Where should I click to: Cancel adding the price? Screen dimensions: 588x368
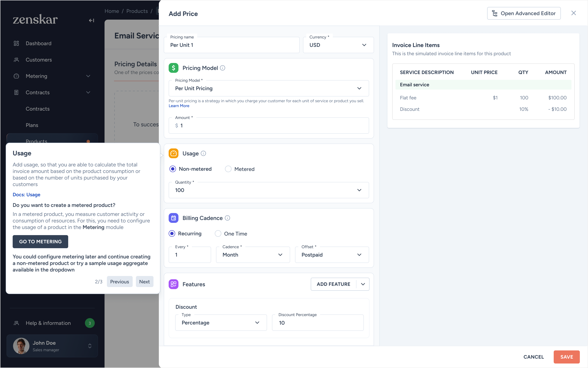533,357
